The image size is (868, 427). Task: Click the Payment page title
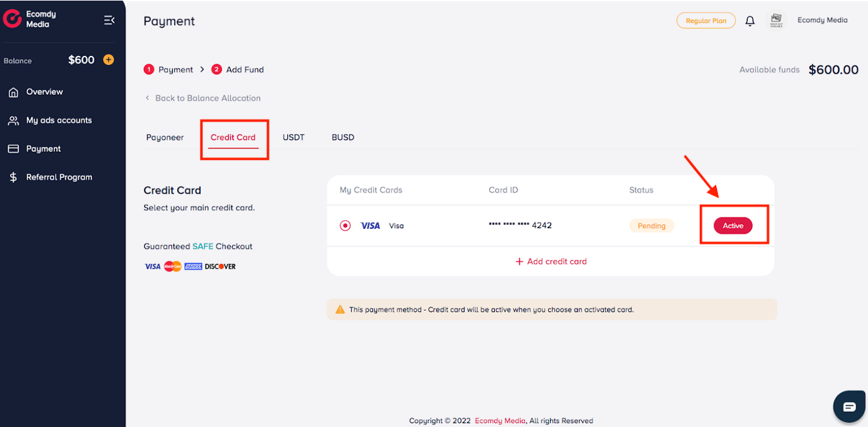[169, 21]
